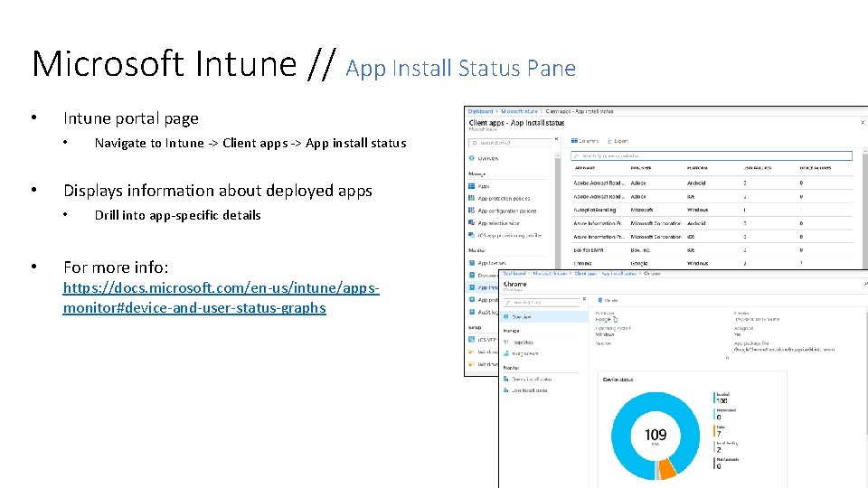The image size is (868, 488).
Task: Sort by Publisher column header
Action: coord(640,168)
